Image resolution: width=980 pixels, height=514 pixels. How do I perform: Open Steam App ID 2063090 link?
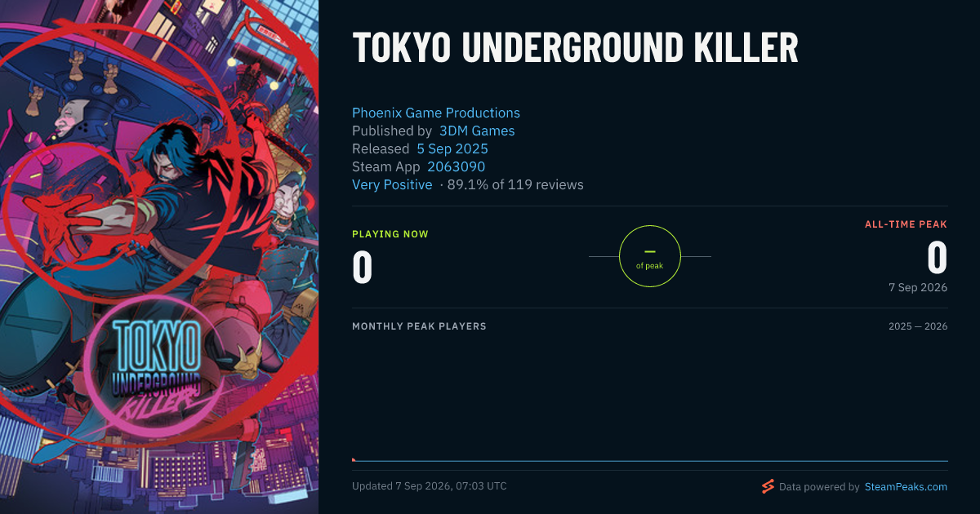457,166
